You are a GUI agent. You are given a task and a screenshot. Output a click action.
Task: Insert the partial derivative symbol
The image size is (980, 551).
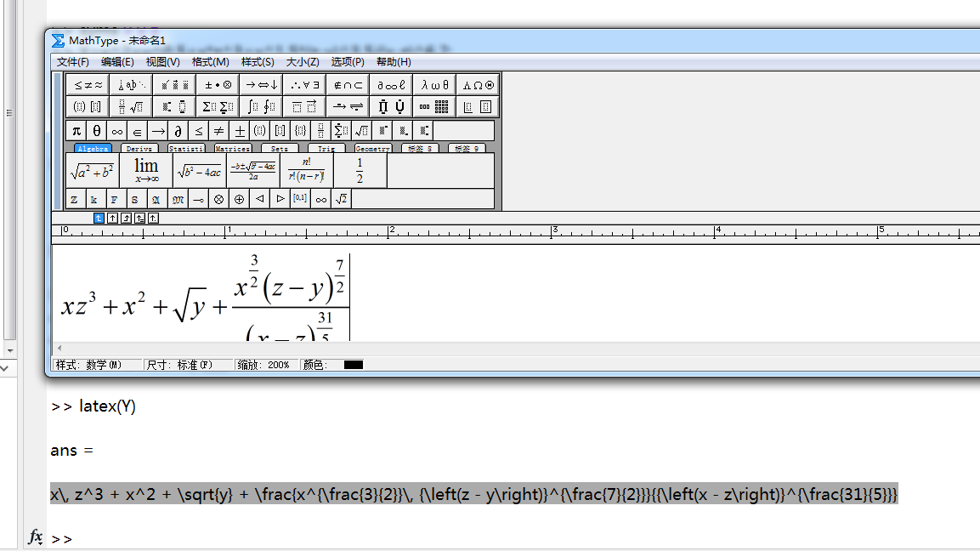180,130
